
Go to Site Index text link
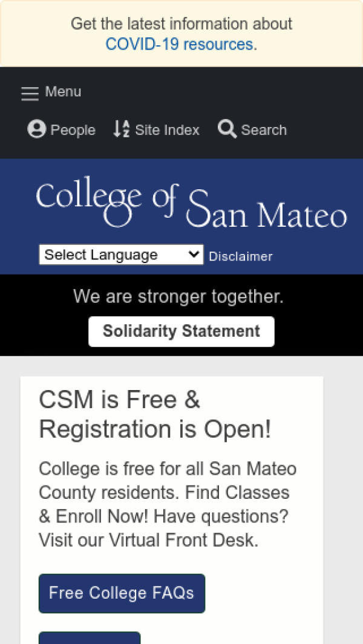[x=167, y=130]
